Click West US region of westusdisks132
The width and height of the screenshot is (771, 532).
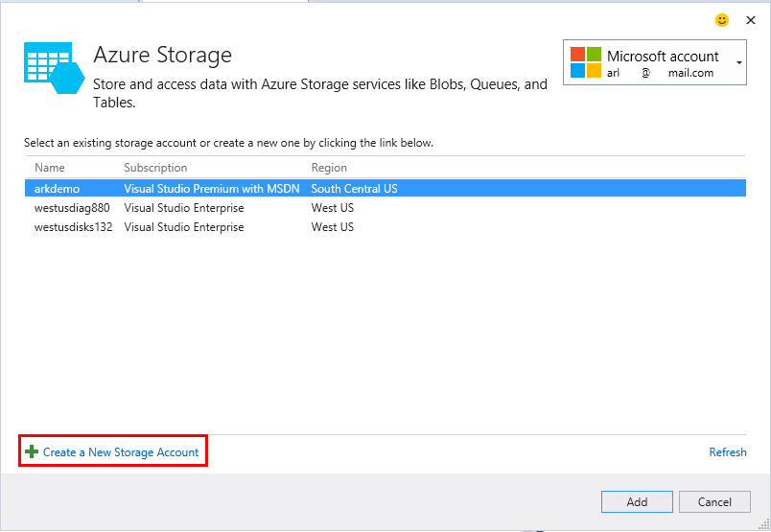point(333,227)
